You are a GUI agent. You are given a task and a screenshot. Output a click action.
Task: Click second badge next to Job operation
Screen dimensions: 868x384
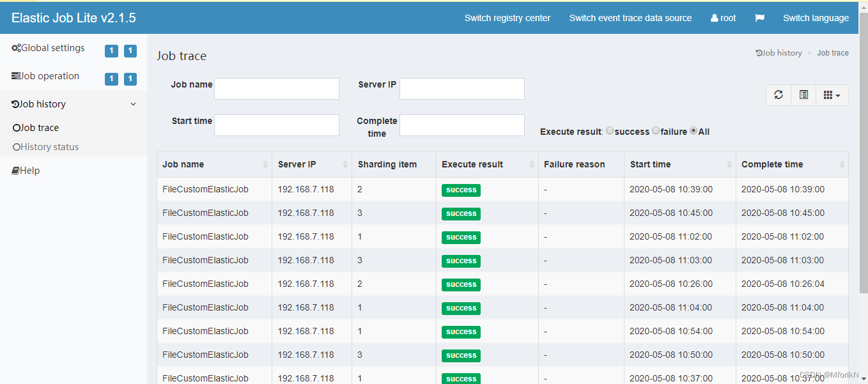pyautogui.click(x=130, y=79)
